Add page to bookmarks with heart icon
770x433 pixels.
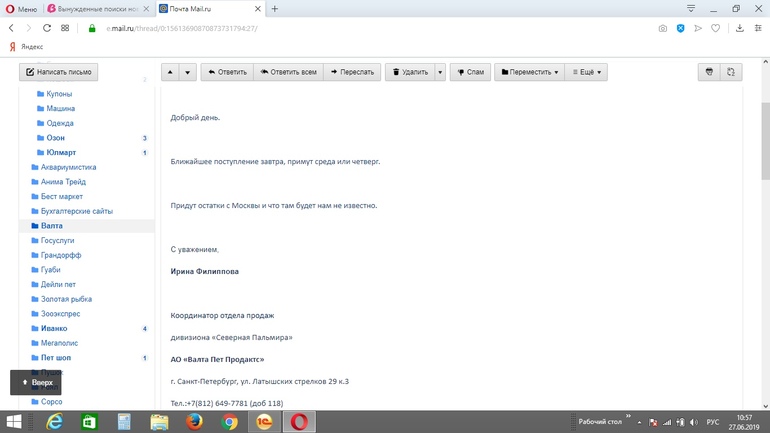[715, 28]
